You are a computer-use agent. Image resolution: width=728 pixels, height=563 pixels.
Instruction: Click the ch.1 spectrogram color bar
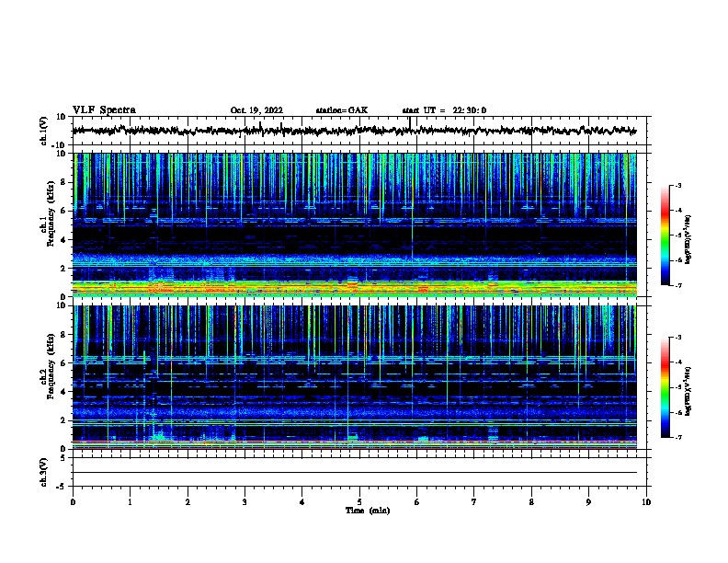click(665, 236)
